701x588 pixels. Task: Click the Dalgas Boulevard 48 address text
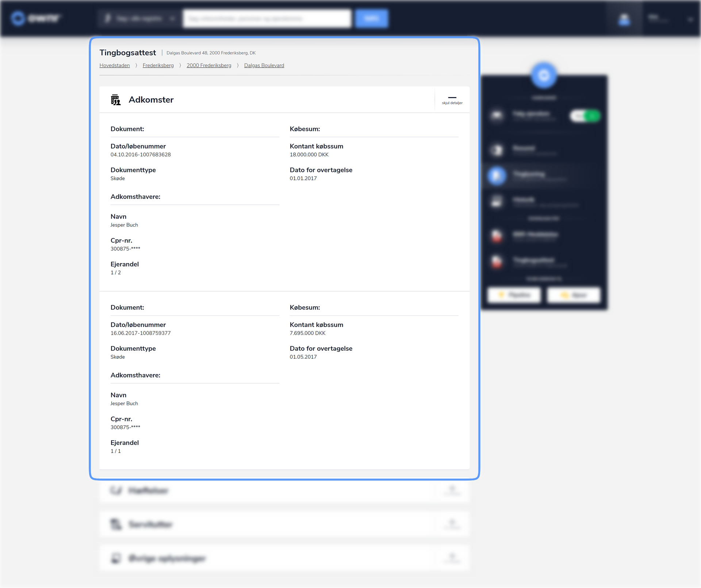coord(211,53)
